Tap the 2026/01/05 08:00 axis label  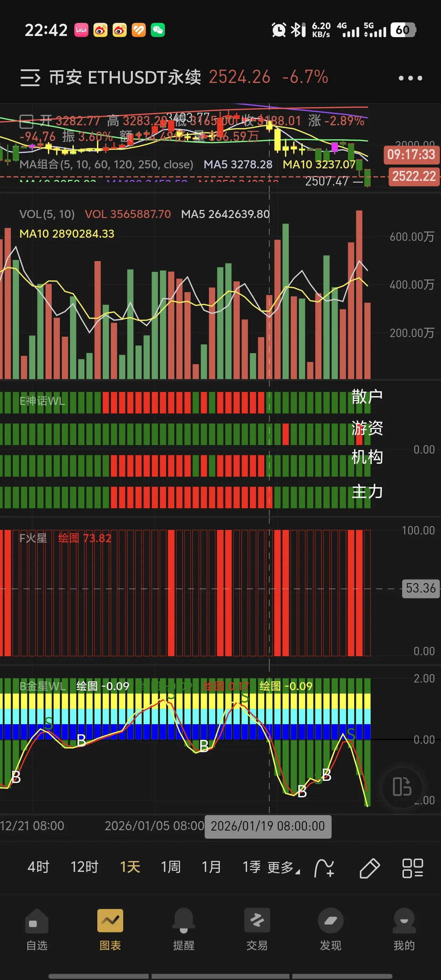(x=154, y=826)
